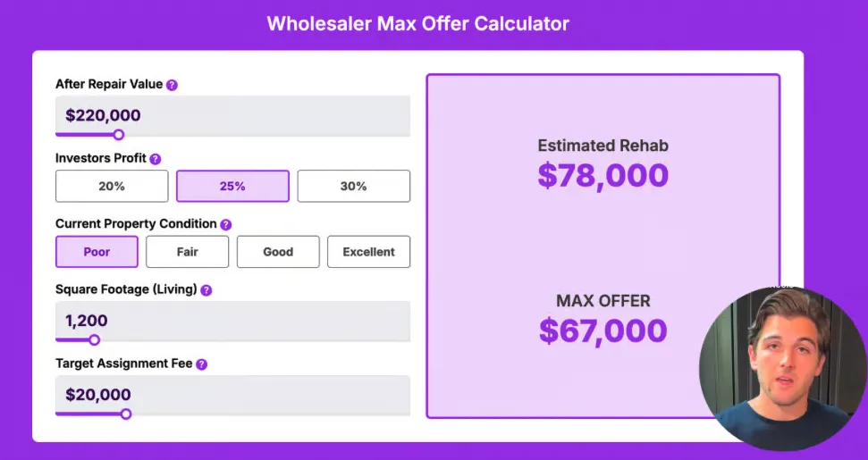Focus the 1,200 square footage field
This screenshot has width=868, height=460.
[x=232, y=321]
